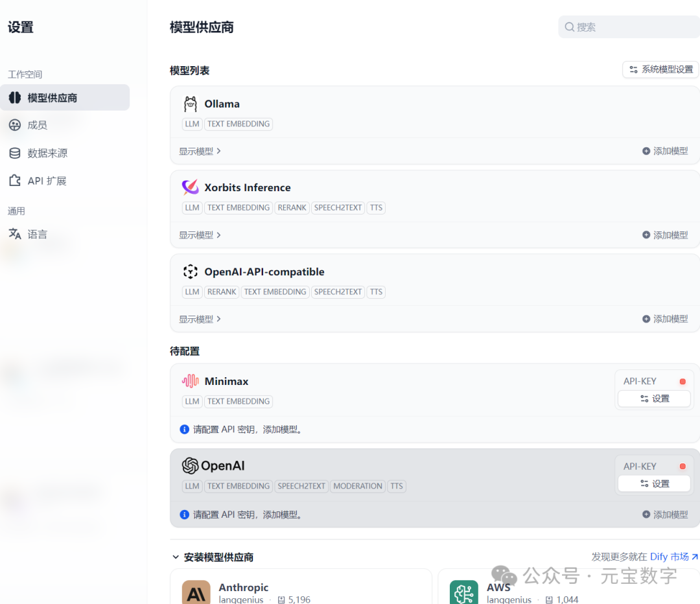Click 添加模型 for Ollama
The height and width of the screenshot is (604, 700).
(665, 151)
